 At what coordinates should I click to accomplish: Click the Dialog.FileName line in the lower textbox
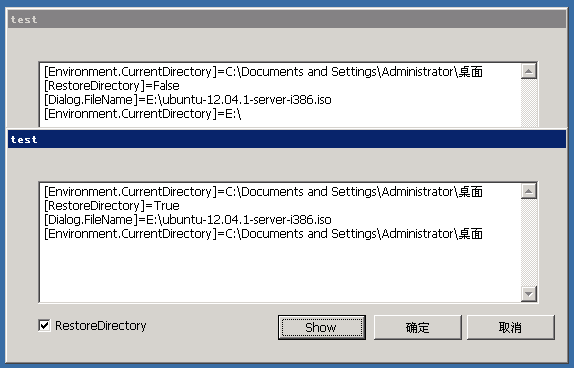[187, 220]
